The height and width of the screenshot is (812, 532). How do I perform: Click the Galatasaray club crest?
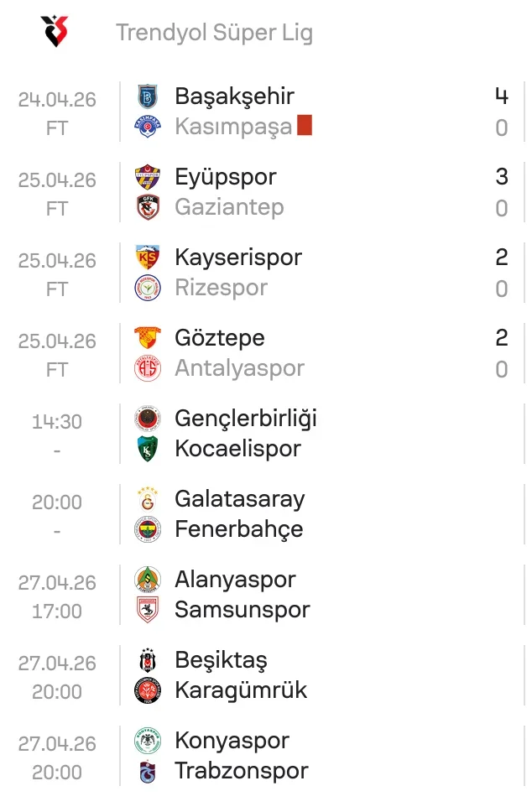(x=148, y=499)
